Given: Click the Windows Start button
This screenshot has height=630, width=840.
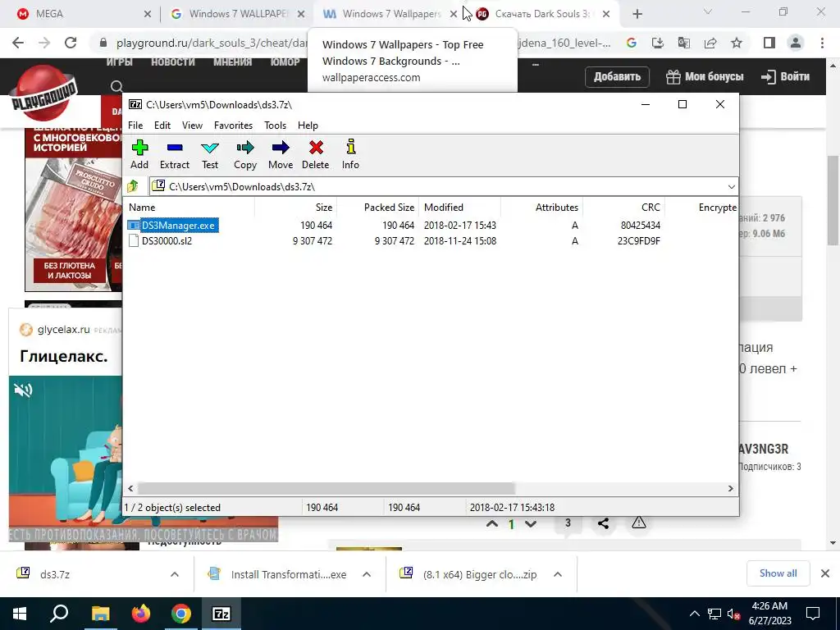Looking at the screenshot, I should click(x=20, y=614).
